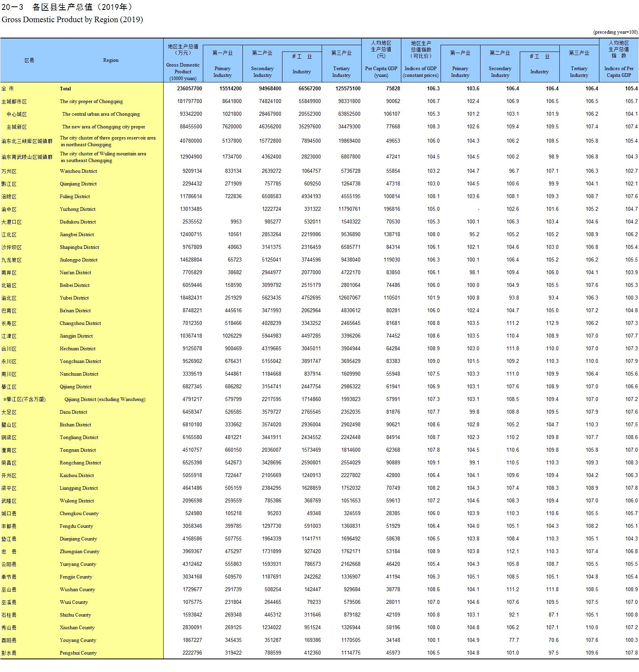639x672 pixels.
Task: Click 'Yongchuan District' row label
Action: pos(80,361)
